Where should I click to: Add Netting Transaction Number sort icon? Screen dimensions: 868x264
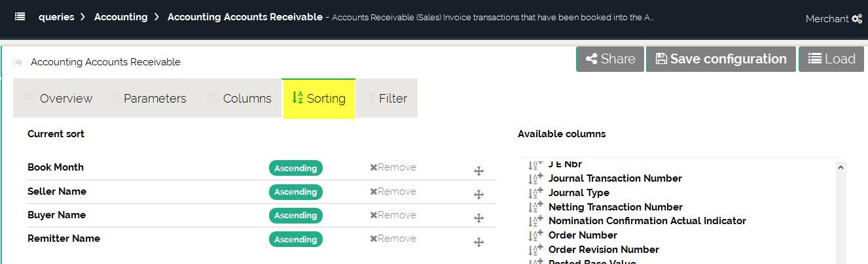point(535,207)
